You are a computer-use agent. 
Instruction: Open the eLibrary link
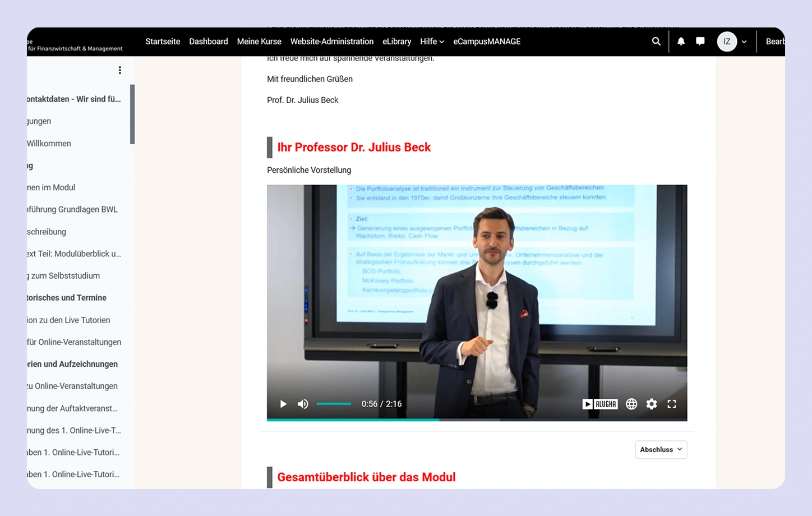pos(396,42)
